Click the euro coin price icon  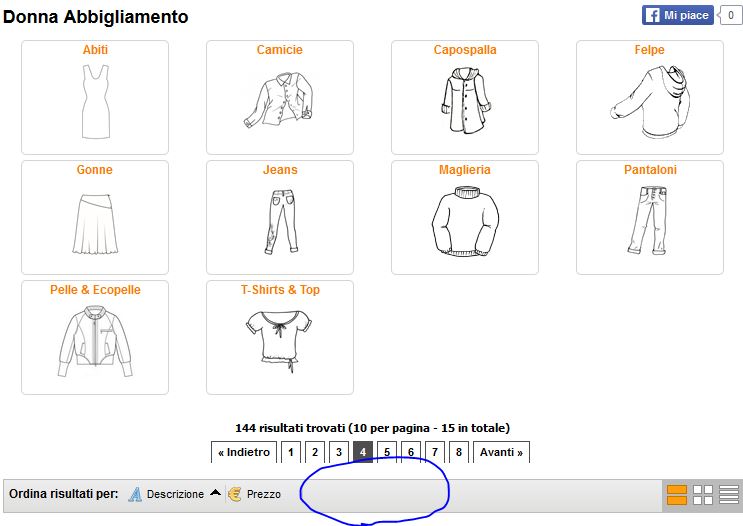(x=235, y=494)
